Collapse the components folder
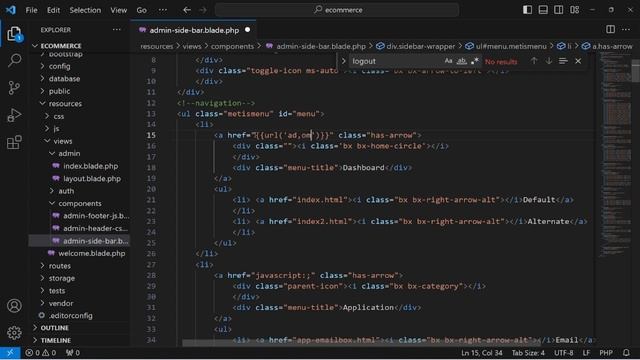This screenshot has height=360, width=640. [80, 203]
